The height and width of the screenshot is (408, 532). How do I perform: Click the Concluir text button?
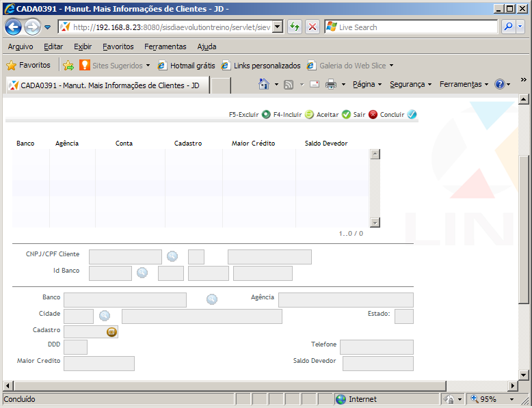(x=392, y=115)
